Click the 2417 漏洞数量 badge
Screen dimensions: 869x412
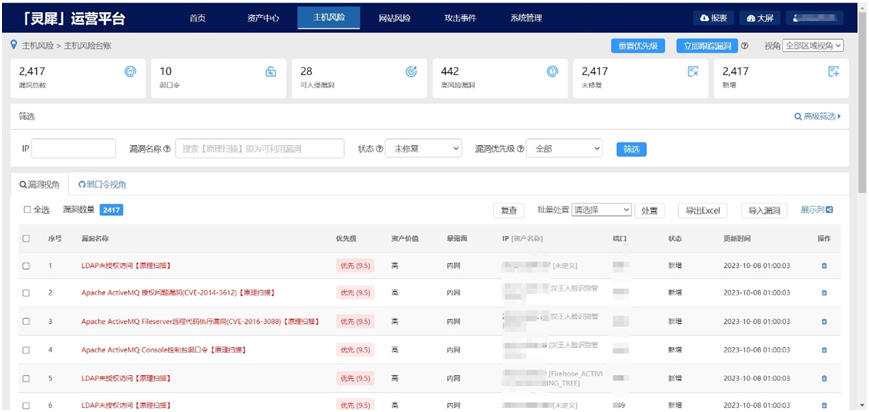(111, 210)
